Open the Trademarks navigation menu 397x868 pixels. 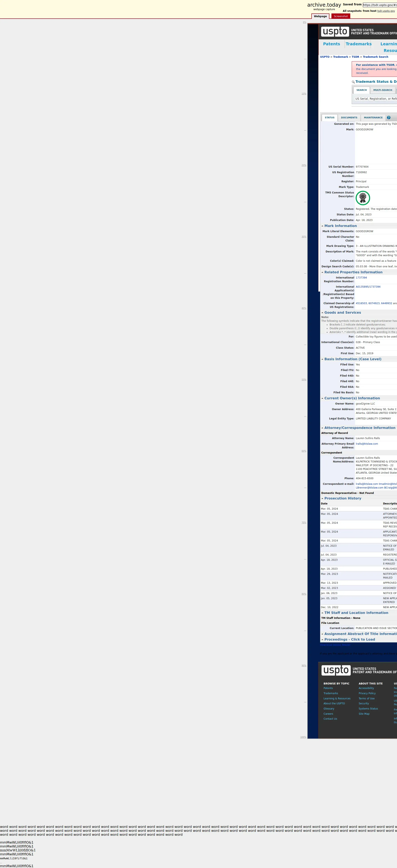358,44
